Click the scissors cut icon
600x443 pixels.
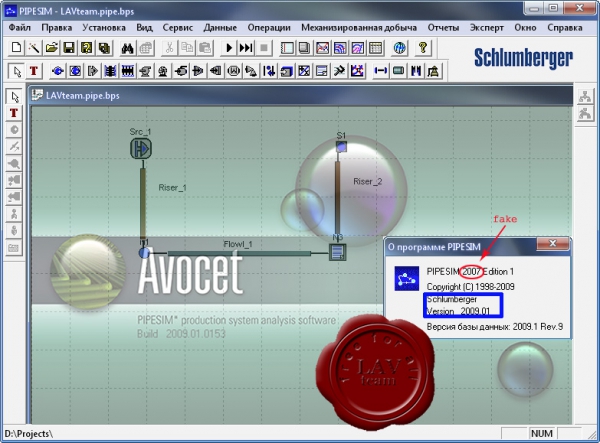click(x=169, y=48)
